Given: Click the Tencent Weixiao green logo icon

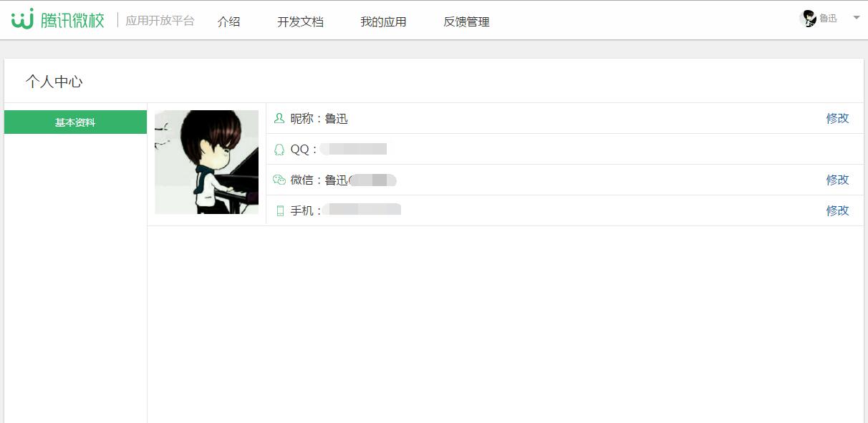Looking at the screenshot, I should pyautogui.click(x=23, y=19).
